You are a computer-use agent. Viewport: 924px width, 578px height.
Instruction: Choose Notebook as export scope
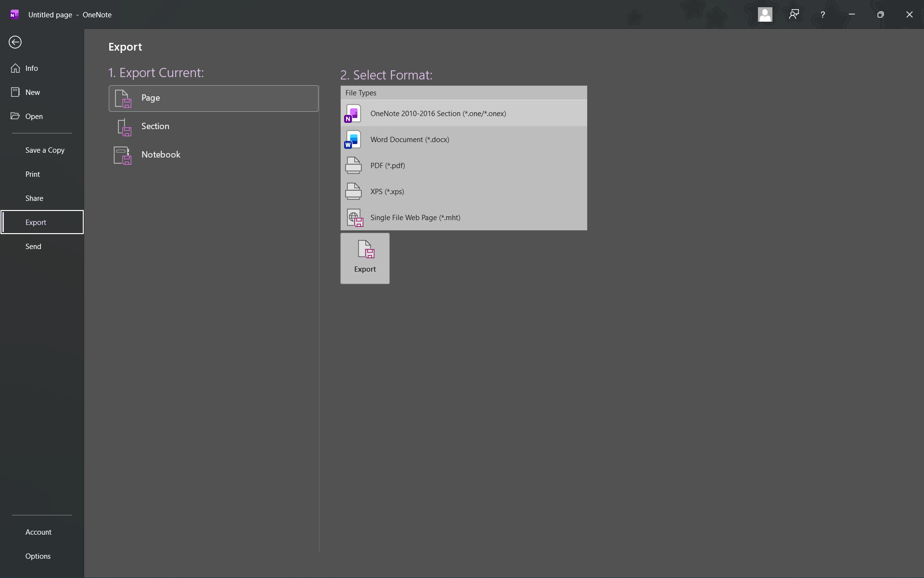[x=214, y=155]
